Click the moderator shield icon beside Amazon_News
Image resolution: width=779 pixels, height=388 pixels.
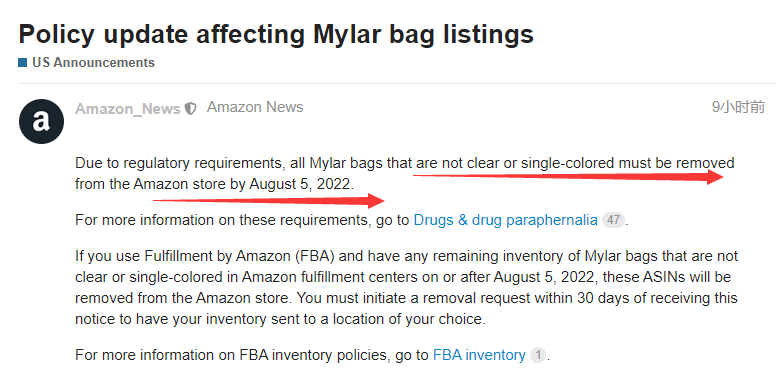191,108
